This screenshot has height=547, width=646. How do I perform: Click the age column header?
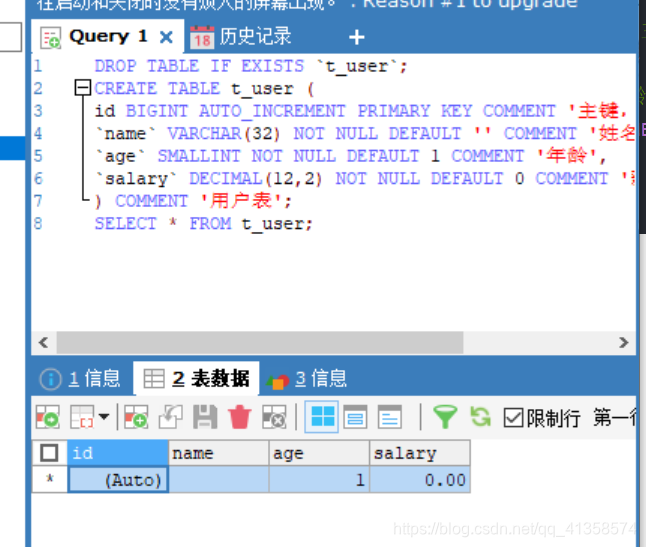[319, 453]
